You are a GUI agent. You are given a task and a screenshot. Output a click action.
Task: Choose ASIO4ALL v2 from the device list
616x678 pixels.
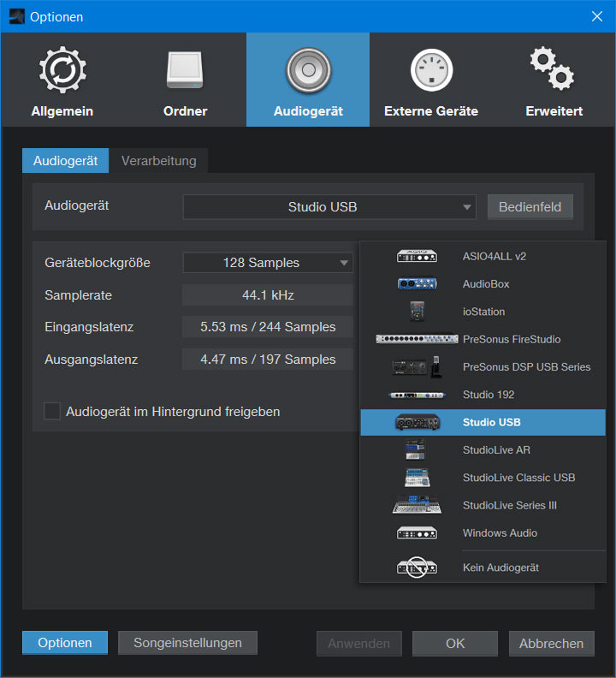click(483, 256)
